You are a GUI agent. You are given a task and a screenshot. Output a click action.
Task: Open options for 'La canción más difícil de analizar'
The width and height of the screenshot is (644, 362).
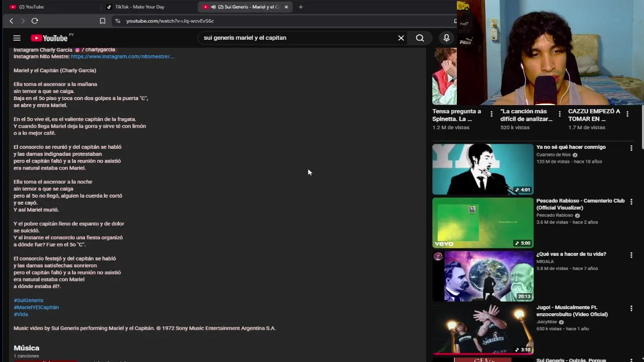click(x=559, y=114)
